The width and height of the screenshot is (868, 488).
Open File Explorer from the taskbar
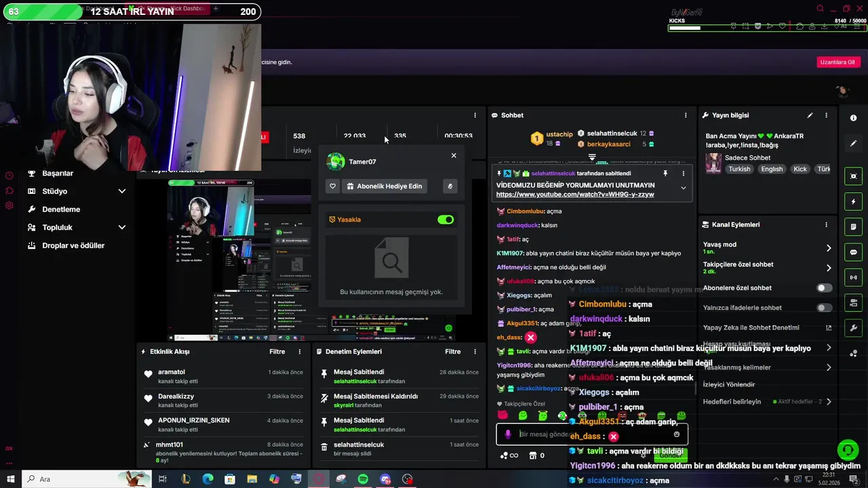(x=252, y=479)
